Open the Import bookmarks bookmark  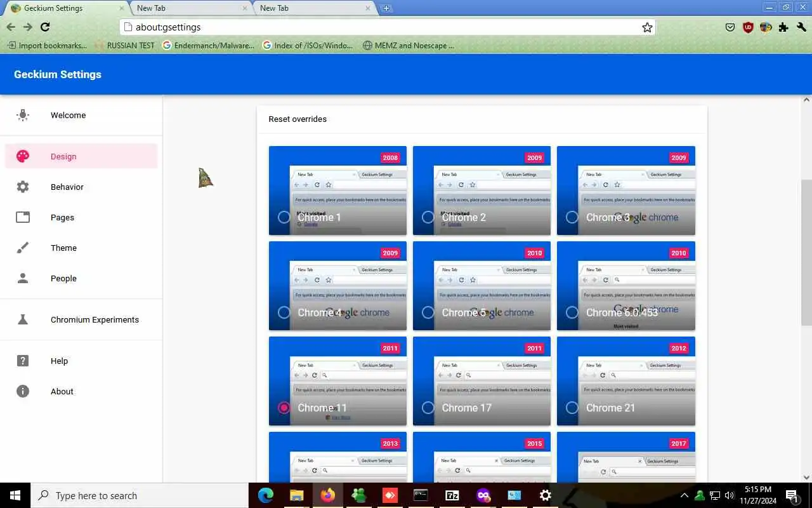[47, 46]
